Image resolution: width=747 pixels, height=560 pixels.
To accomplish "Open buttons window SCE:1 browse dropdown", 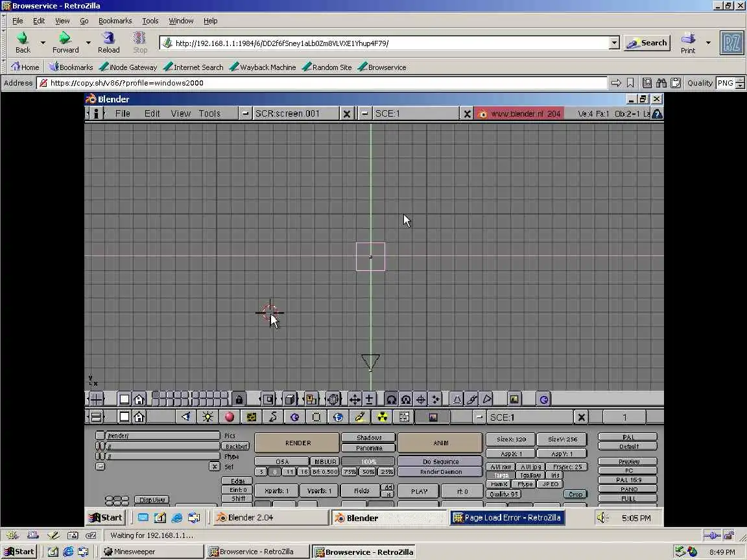I will [479, 417].
